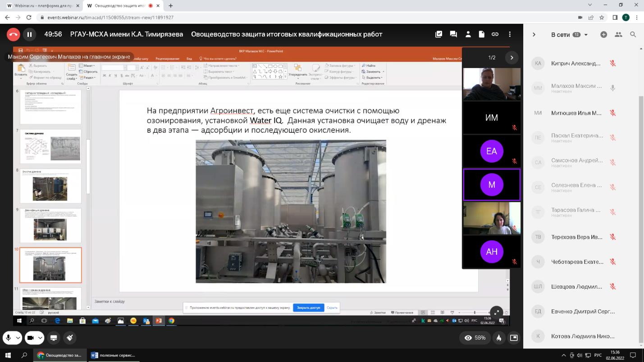Select the top presenter video tile
This screenshot has width=644, height=362.
pos(492,84)
